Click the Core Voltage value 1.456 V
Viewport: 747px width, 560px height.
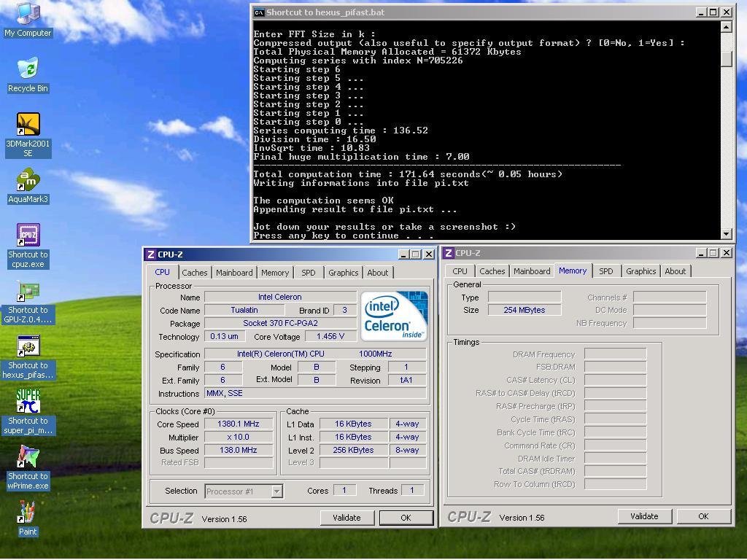coord(330,336)
